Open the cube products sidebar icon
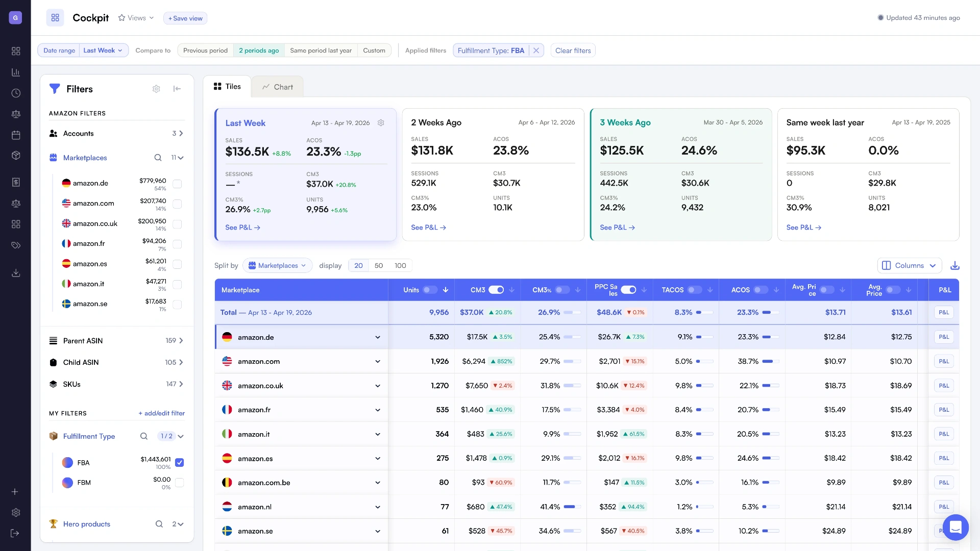The height and width of the screenshot is (551, 980). click(16, 156)
